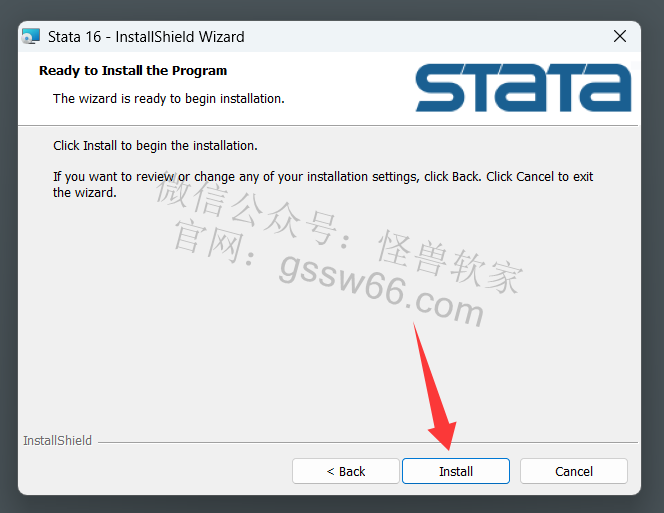Click the title text Stata 16 - InstallShield Wizard
Viewport: 664px width, 513px height.
[146, 37]
